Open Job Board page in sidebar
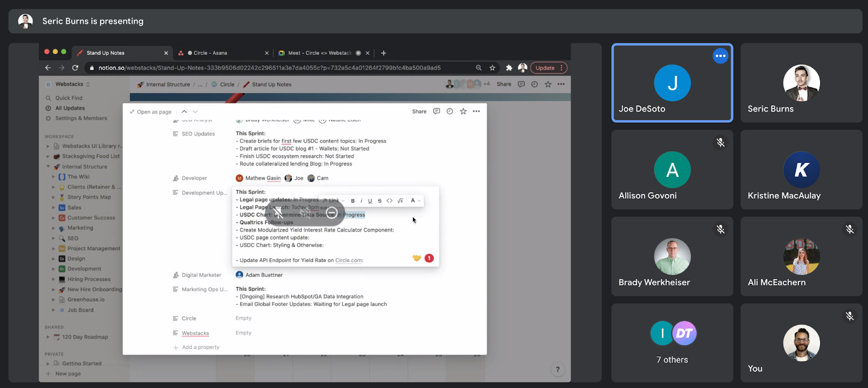Image resolution: width=868 pixels, height=388 pixels. tap(80, 310)
